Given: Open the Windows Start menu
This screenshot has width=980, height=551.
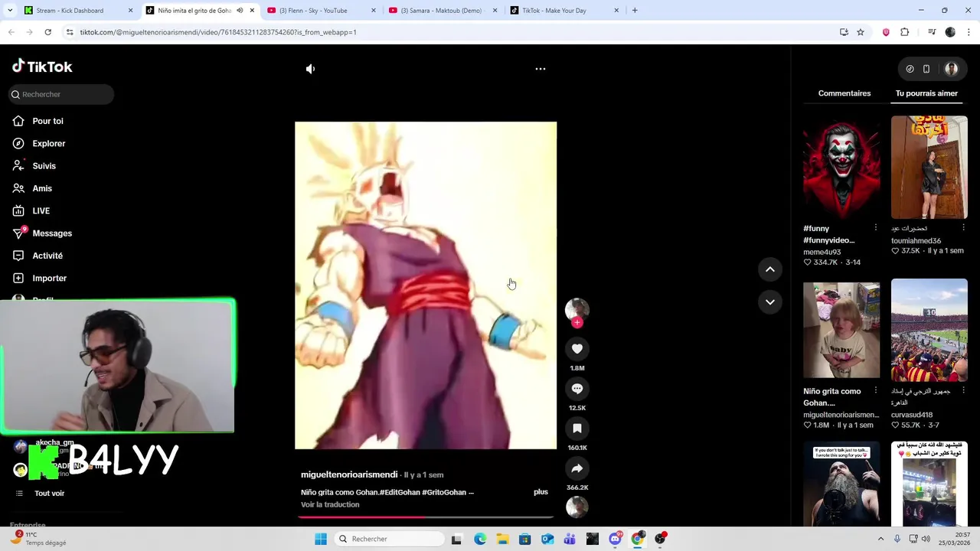Looking at the screenshot, I should pyautogui.click(x=321, y=539).
